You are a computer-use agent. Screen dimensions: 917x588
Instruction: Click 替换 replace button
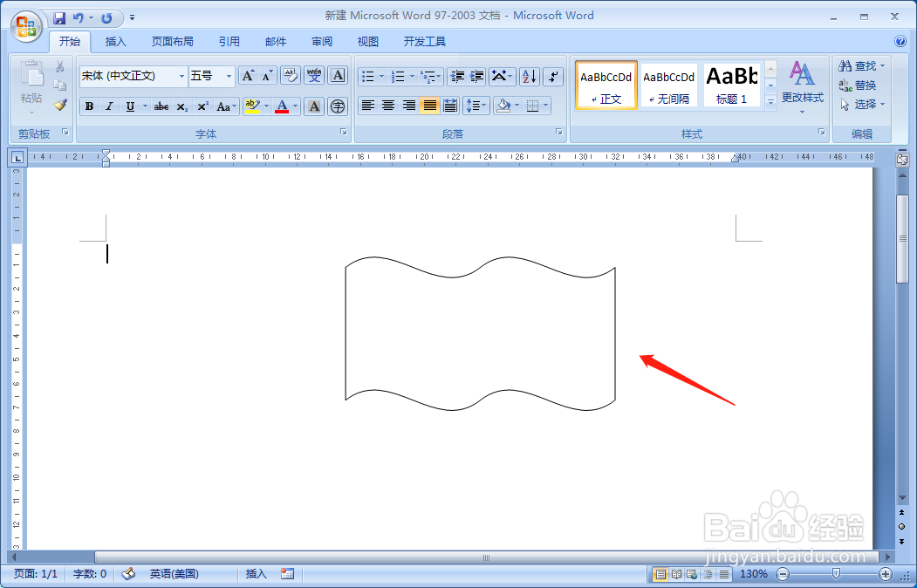[858, 85]
